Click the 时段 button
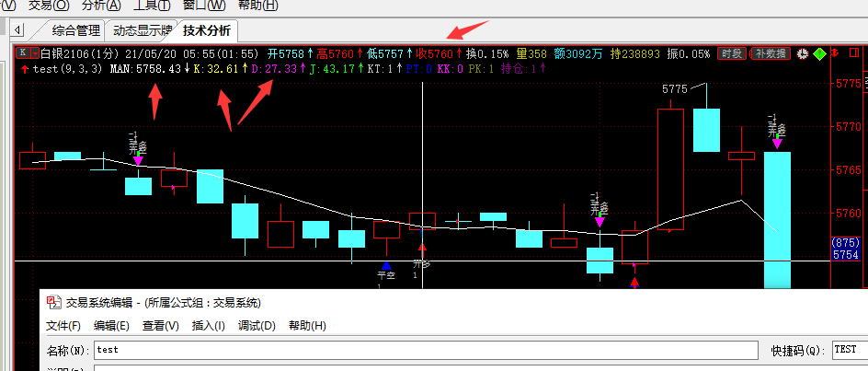This screenshot has width=868, height=371. click(732, 53)
